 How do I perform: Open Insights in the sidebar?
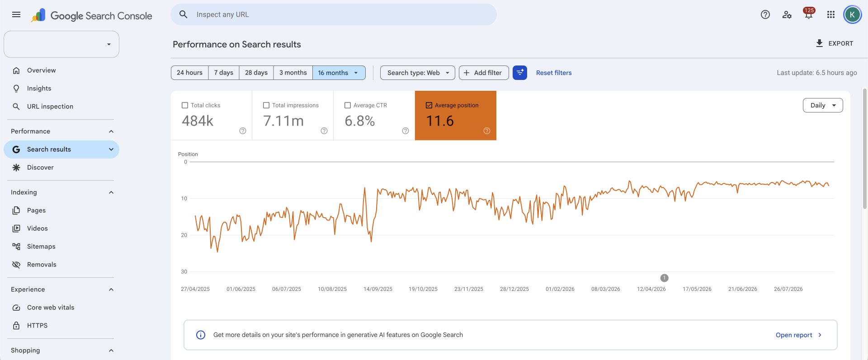pos(61,89)
